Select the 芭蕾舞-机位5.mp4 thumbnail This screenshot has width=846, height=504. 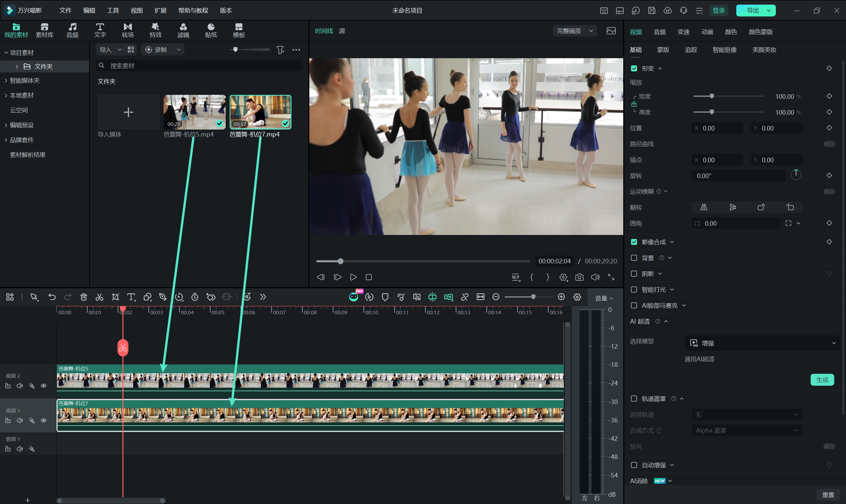pyautogui.click(x=195, y=112)
